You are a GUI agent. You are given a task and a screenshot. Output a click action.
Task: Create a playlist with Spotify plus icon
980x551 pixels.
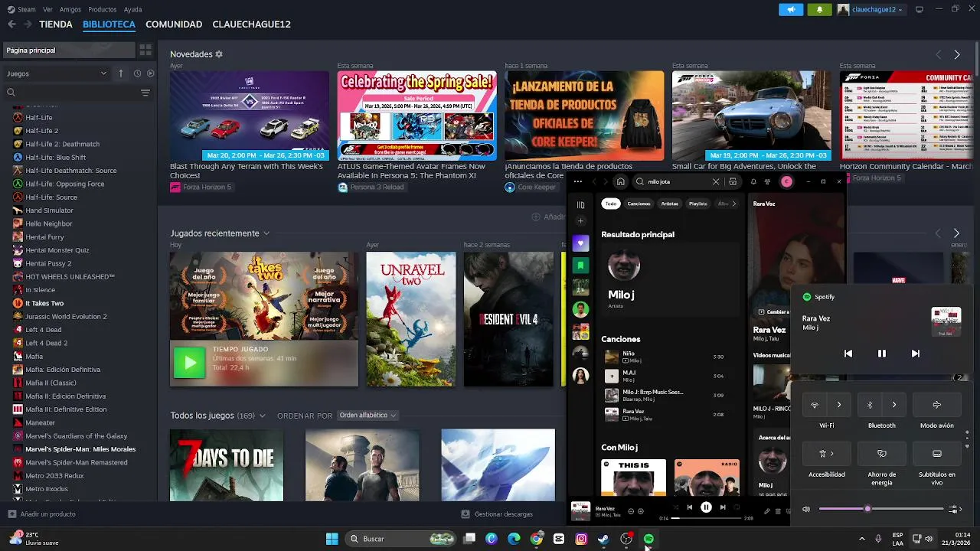(x=580, y=221)
